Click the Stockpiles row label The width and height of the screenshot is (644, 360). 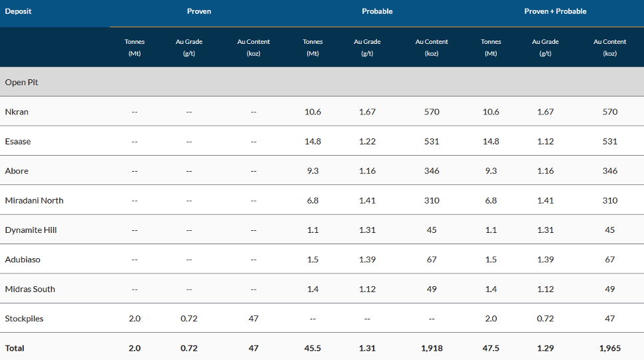24,319
